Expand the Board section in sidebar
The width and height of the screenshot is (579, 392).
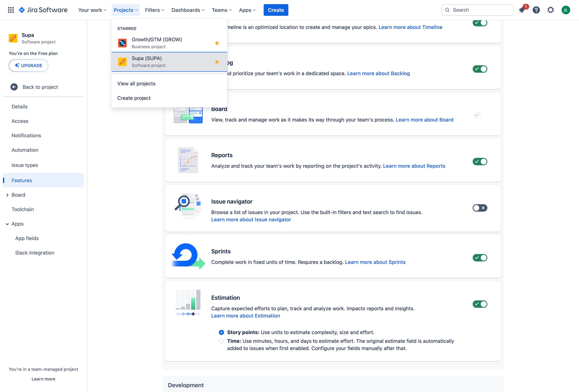(x=7, y=195)
